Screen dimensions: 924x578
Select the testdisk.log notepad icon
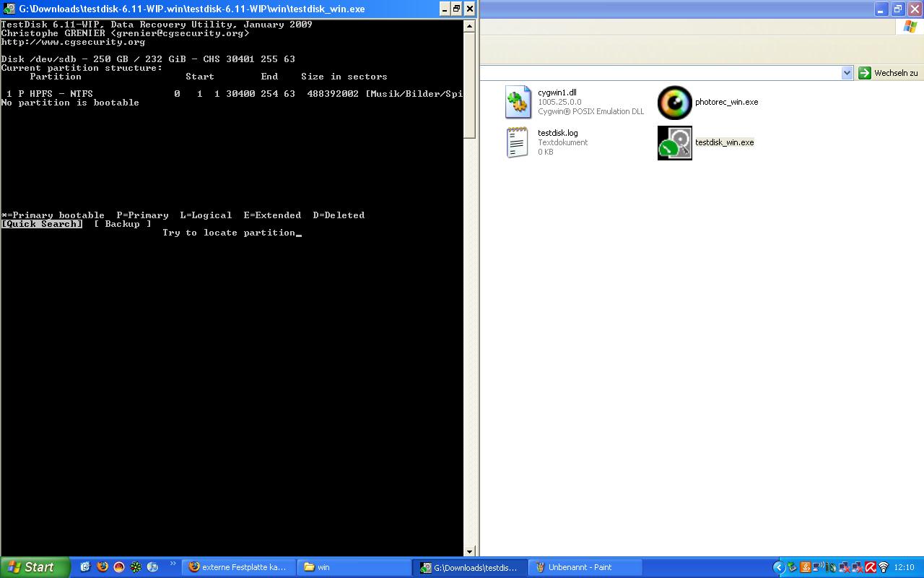tap(517, 142)
